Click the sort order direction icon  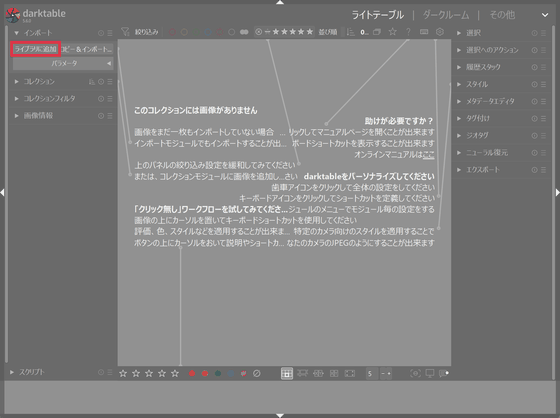click(x=351, y=32)
